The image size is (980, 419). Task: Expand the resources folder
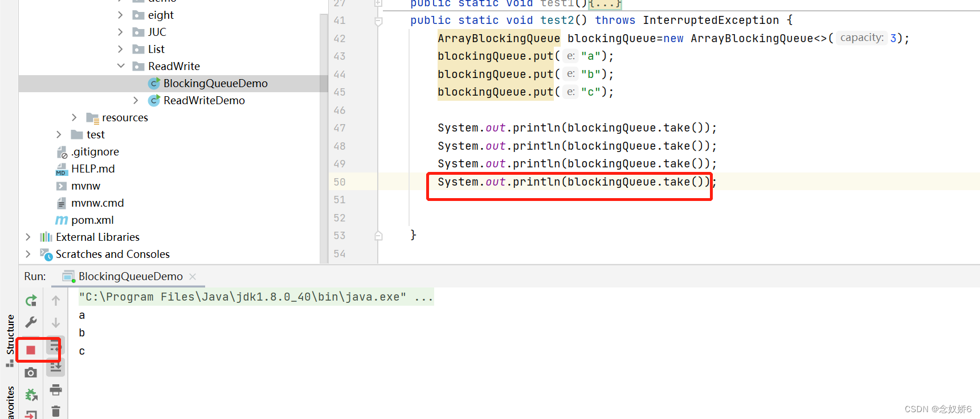click(x=74, y=117)
